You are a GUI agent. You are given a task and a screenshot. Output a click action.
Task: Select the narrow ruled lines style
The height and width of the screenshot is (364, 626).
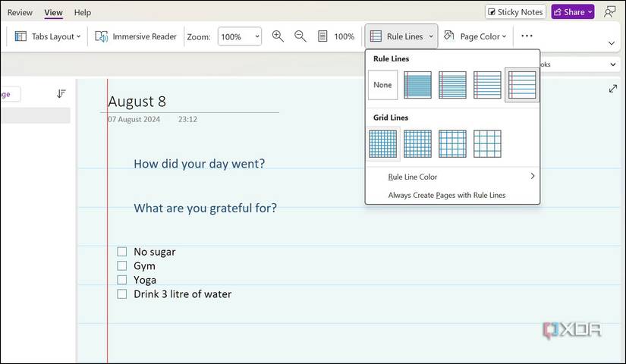[x=417, y=85]
